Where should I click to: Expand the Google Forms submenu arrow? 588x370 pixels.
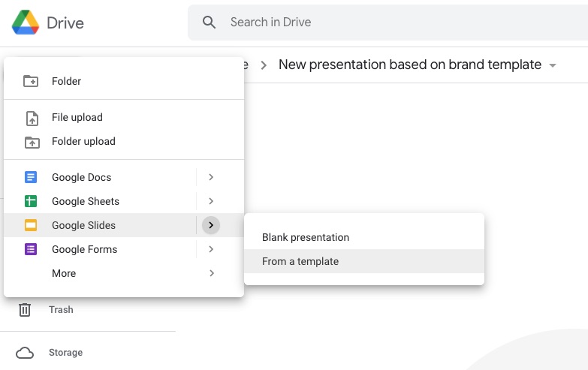211,249
